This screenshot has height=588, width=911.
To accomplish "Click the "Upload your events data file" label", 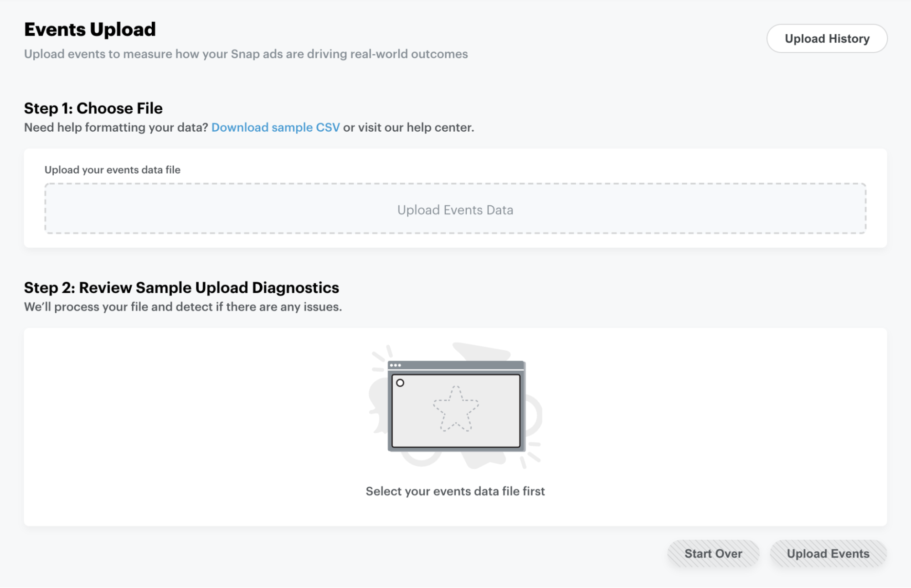I will pyautogui.click(x=112, y=170).
